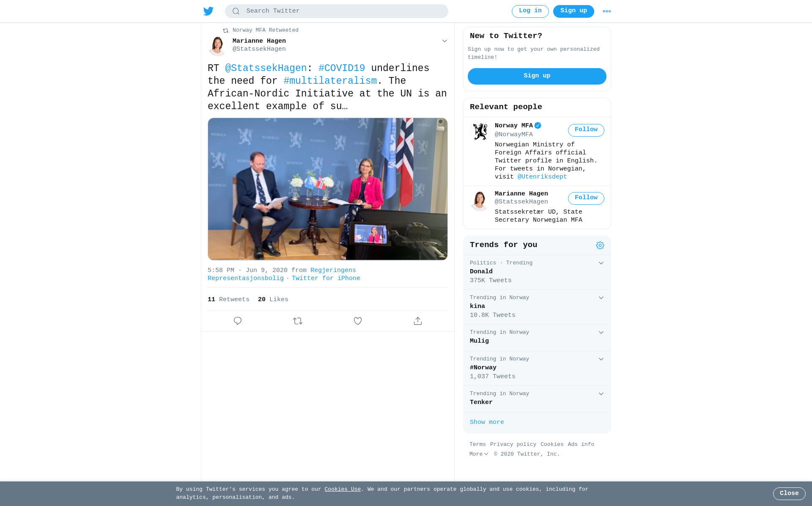Click the share icon below the tweet

(x=418, y=321)
